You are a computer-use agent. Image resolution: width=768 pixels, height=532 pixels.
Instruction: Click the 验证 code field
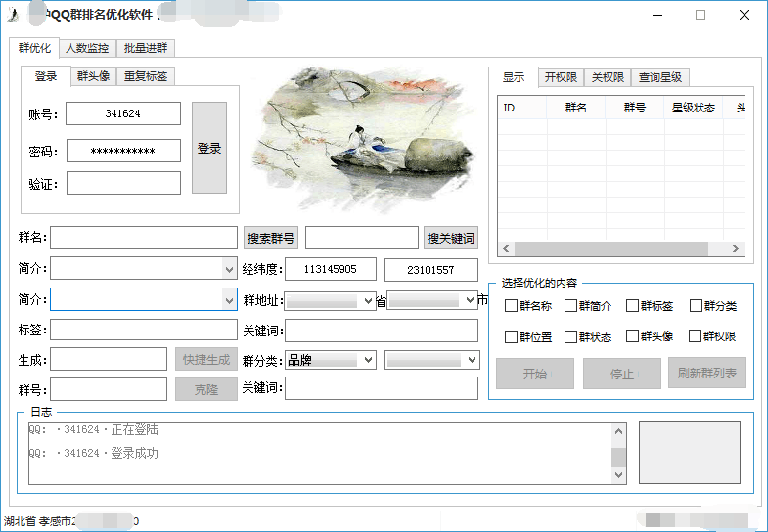(123, 183)
